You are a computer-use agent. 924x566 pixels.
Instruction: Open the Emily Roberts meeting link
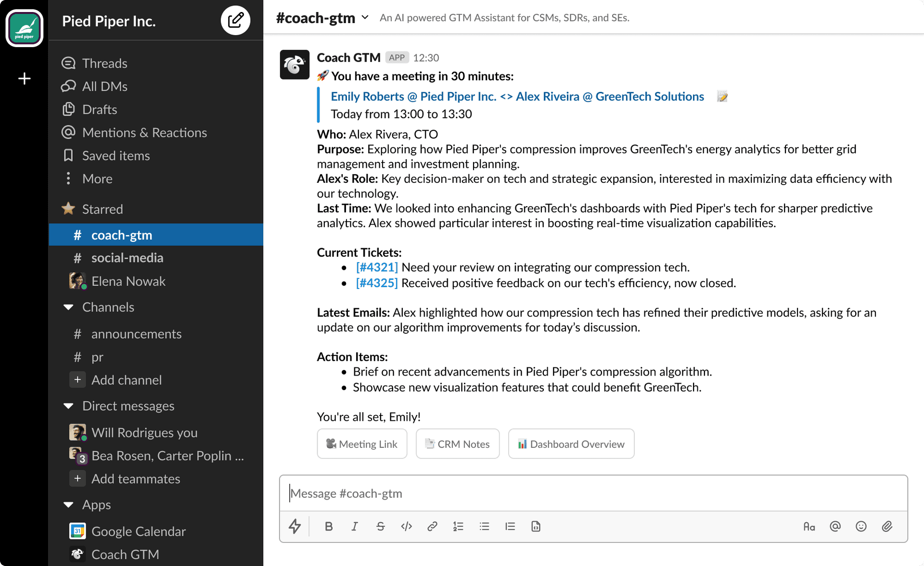click(517, 96)
